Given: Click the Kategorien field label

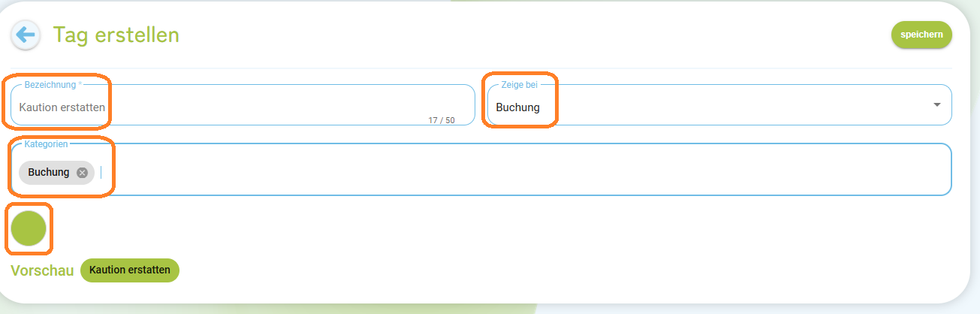Looking at the screenshot, I should tap(47, 143).
